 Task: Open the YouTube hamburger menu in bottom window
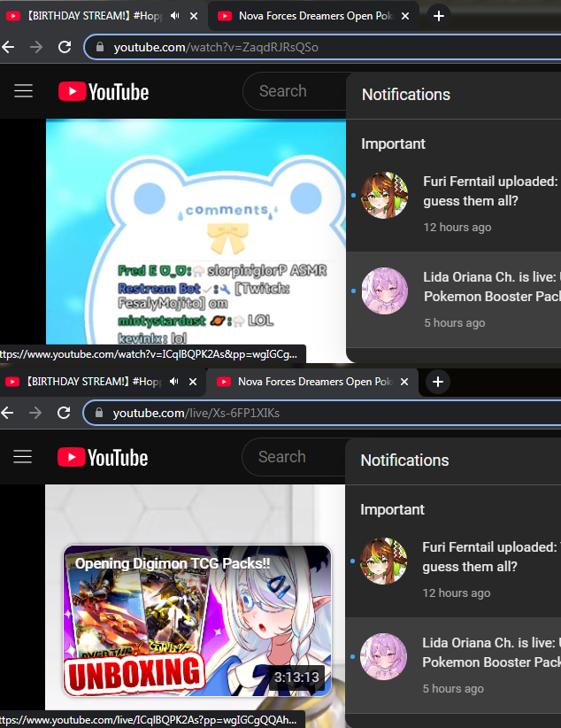(x=22, y=457)
